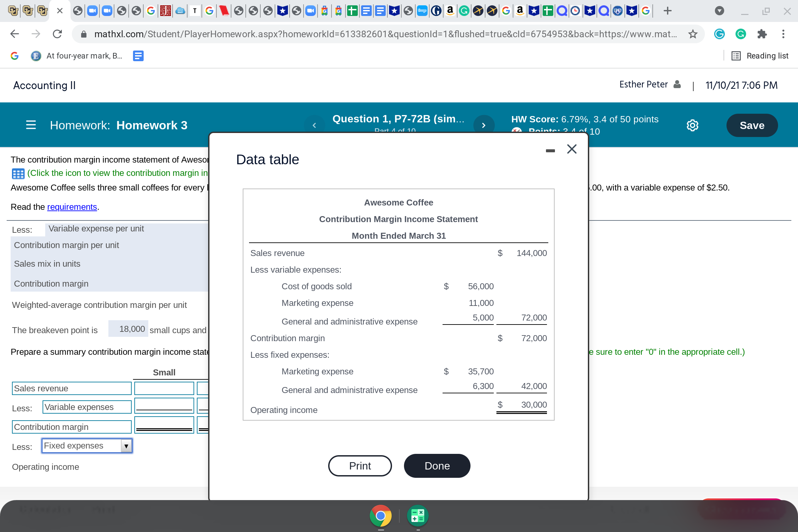Open the requirements link

pyautogui.click(x=71, y=207)
